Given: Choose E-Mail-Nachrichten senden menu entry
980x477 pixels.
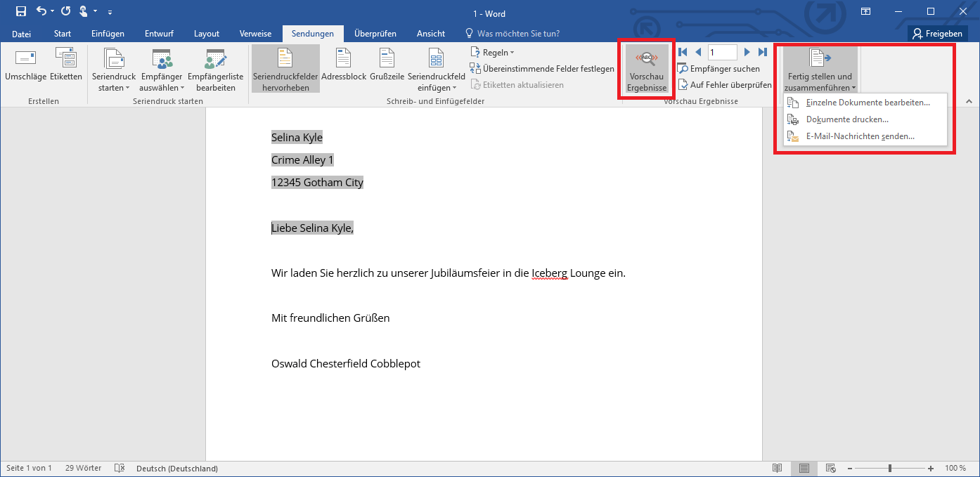Looking at the screenshot, I should tap(865, 136).
